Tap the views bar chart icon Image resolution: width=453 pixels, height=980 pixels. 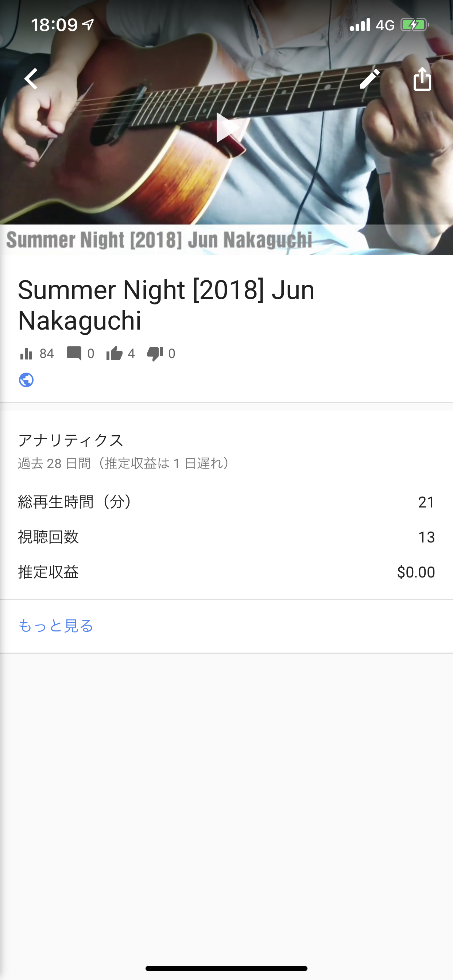[x=26, y=353]
